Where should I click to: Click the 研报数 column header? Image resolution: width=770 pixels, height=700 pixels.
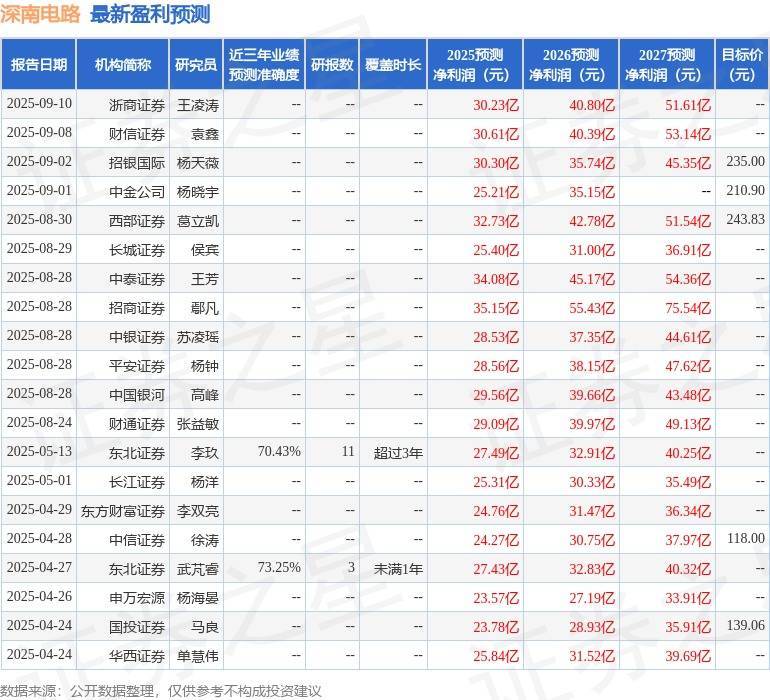coord(332,65)
